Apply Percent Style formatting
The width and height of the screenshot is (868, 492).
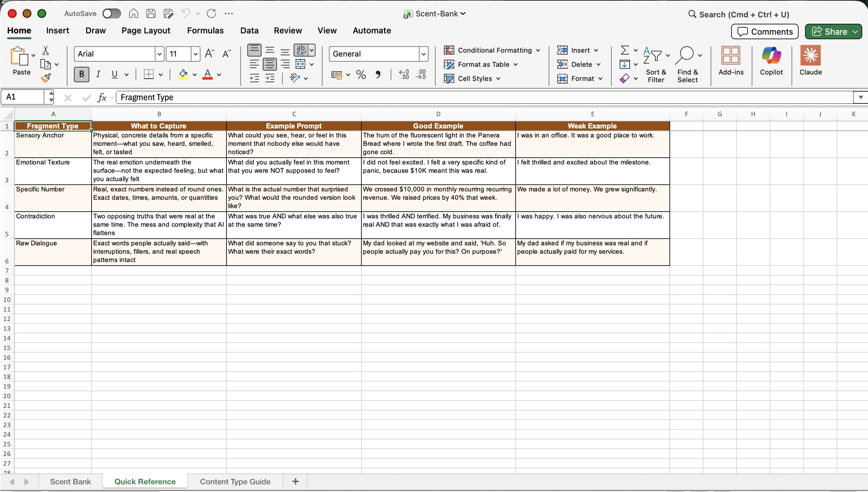coord(361,75)
